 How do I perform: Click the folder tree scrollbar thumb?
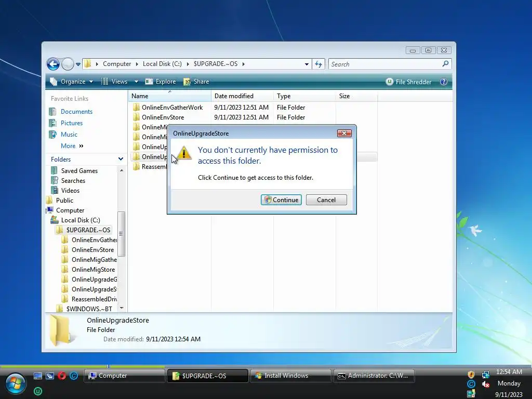point(122,234)
